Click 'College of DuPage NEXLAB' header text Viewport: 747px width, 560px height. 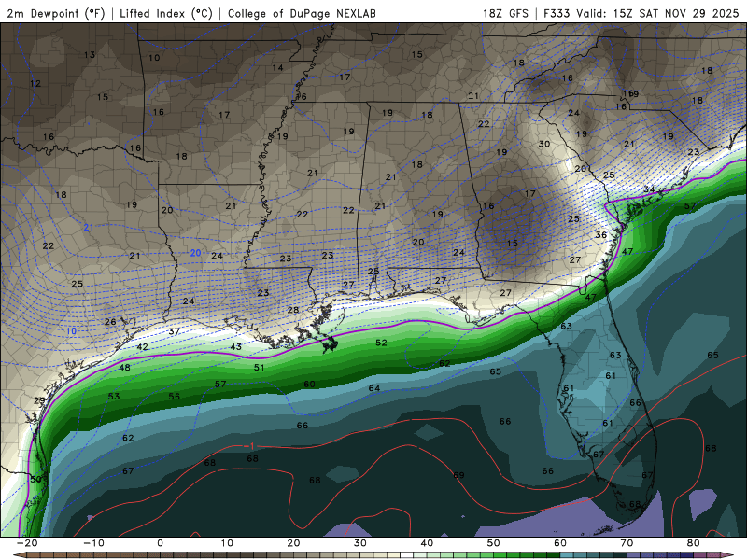tap(302, 13)
